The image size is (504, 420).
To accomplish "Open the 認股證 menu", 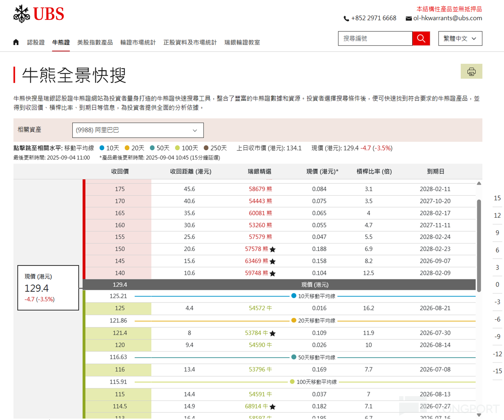I will (x=36, y=42).
